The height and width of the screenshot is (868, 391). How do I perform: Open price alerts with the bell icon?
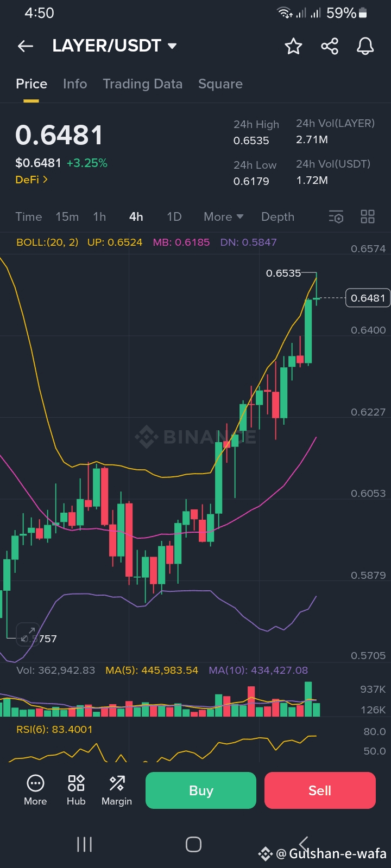tap(365, 46)
